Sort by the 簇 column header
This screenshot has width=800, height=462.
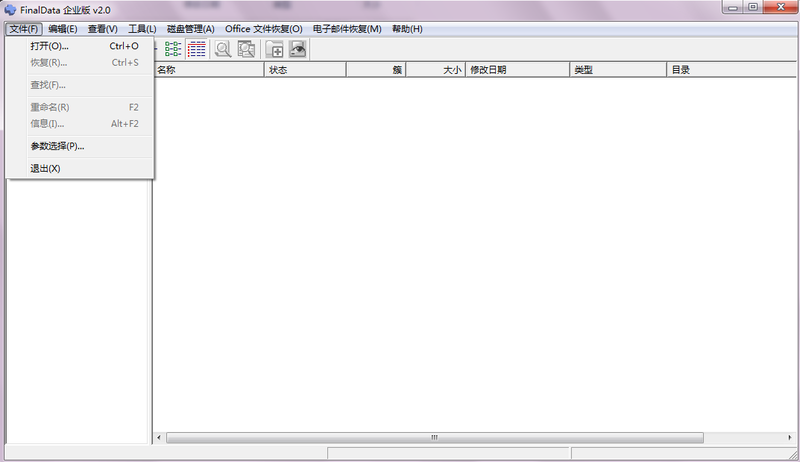pos(376,70)
